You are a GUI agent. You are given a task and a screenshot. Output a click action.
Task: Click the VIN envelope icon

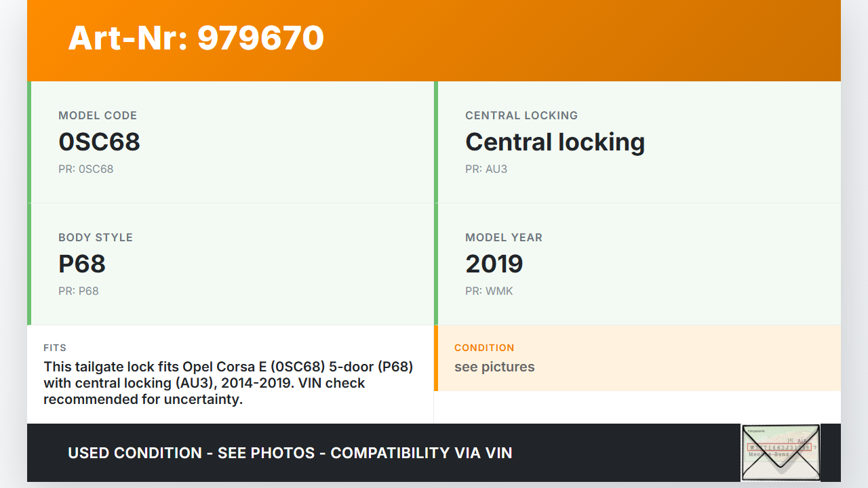[781, 453]
